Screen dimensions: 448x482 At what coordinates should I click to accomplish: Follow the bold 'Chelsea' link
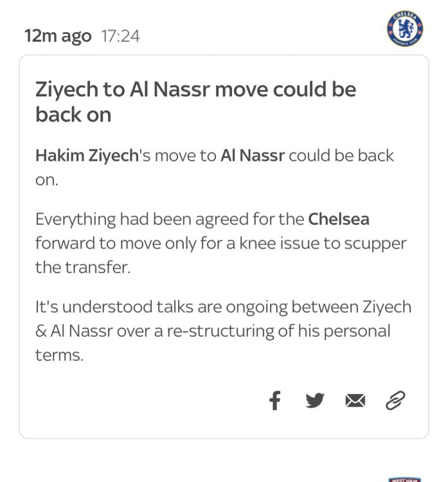pos(339,219)
